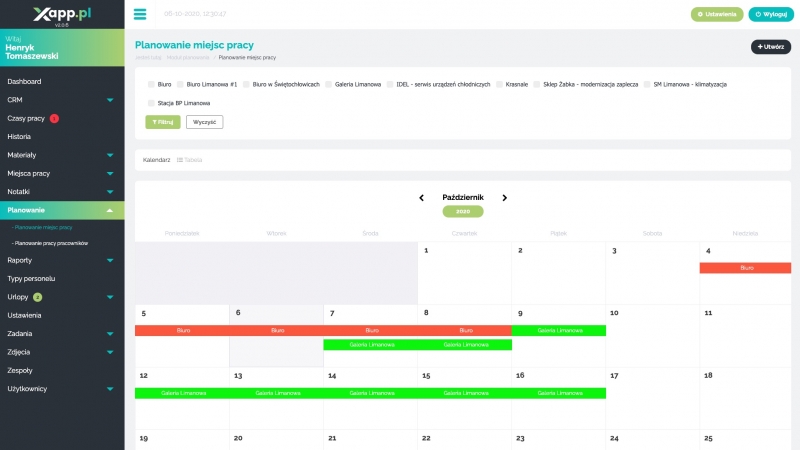Check IDEL - serwis urządzeń chłodniczych

390,85
